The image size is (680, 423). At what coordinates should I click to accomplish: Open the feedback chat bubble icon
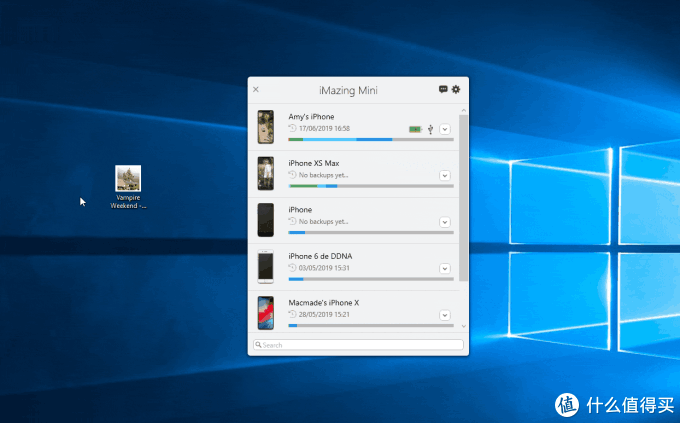(x=443, y=89)
